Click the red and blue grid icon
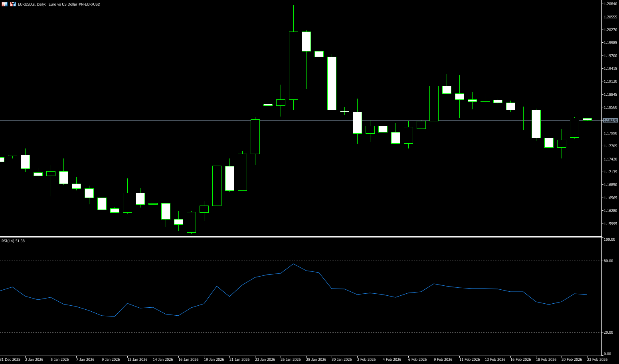This screenshot has width=619, height=364. [x=5, y=4]
